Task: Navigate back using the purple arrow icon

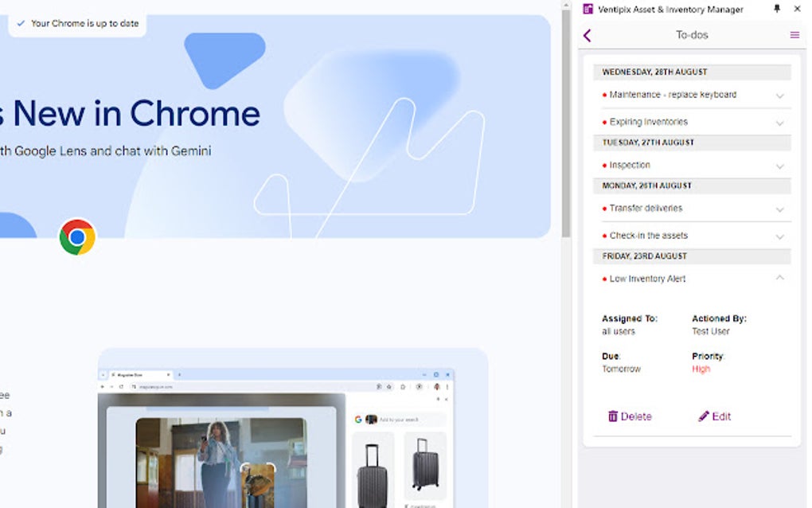Action: (587, 35)
